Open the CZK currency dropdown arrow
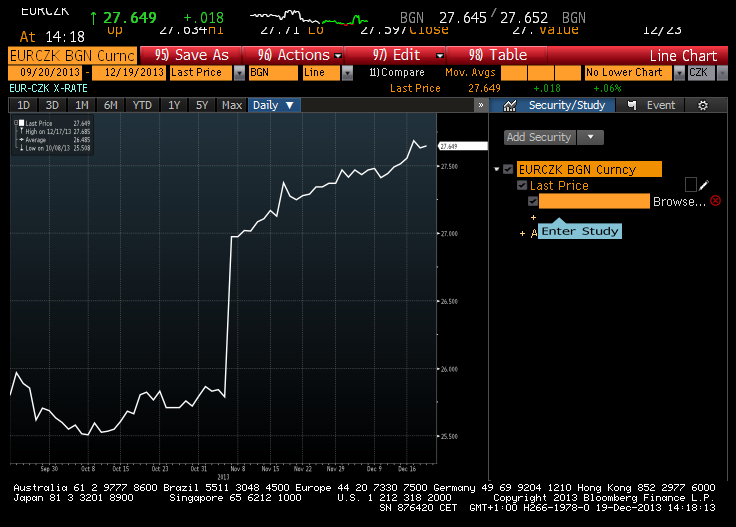 coord(722,73)
